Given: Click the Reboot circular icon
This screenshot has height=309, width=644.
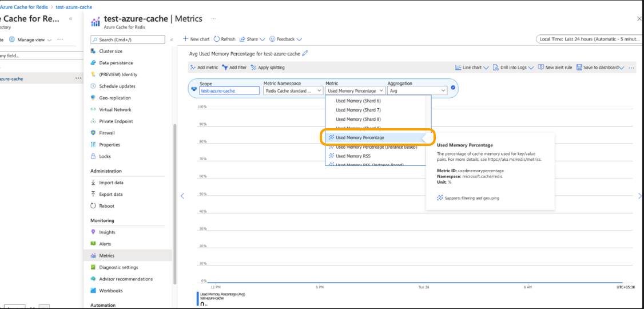Looking at the screenshot, I should coord(93,206).
